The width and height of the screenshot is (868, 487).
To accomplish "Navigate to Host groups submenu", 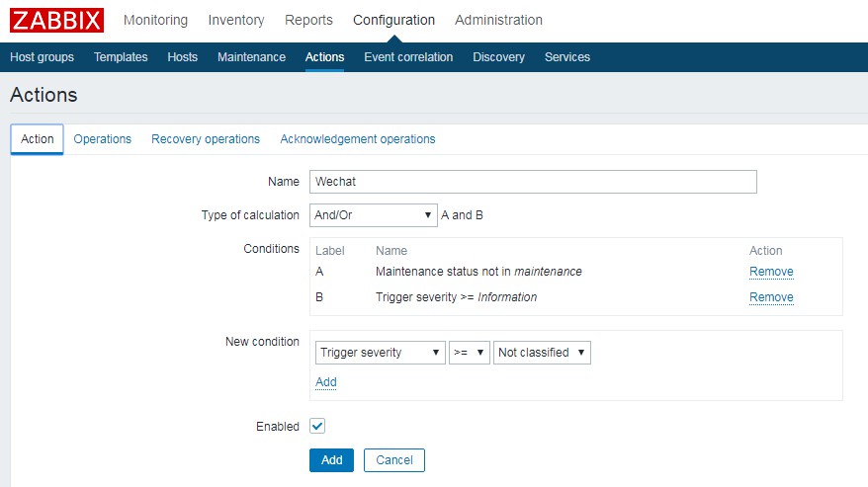I will (x=42, y=57).
